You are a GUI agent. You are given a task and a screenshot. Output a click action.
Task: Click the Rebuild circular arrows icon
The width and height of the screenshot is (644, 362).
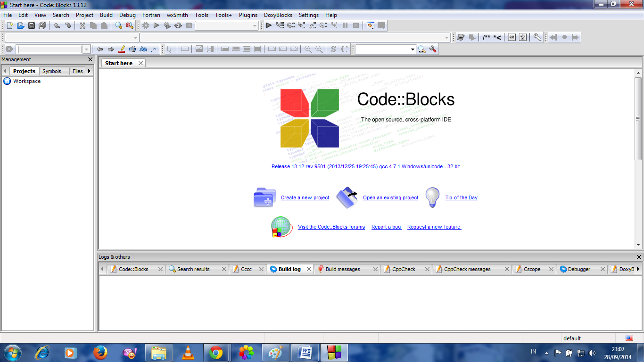coord(178,25)
